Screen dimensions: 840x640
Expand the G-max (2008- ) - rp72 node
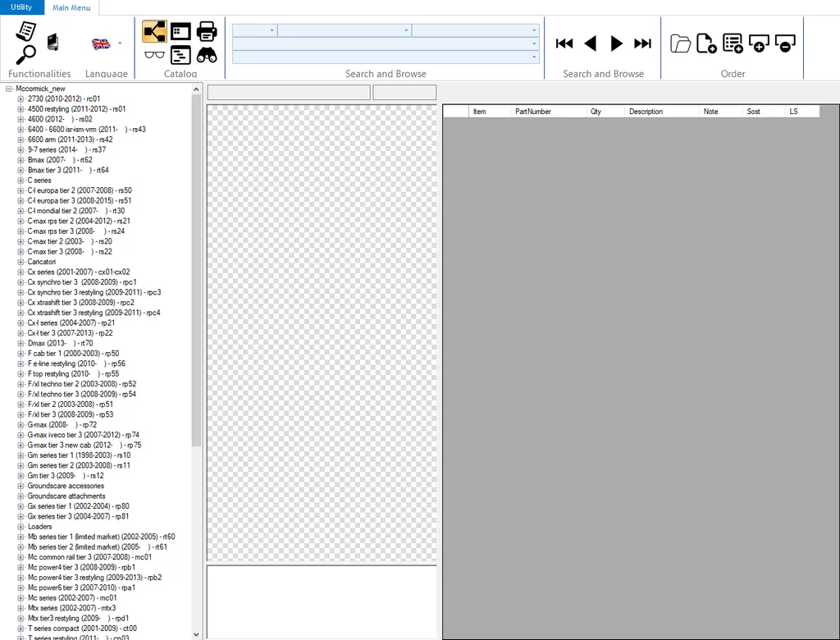coord(21,425)
